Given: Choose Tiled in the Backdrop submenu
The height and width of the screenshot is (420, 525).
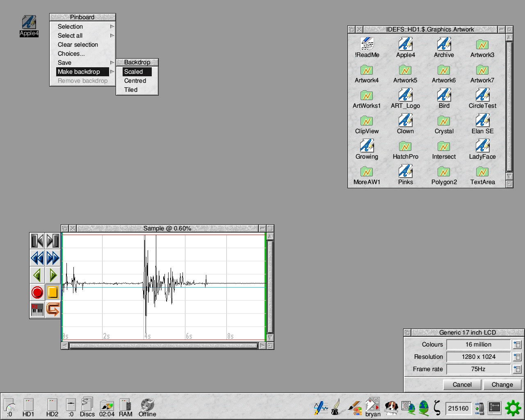Looking at the screenshot, I should (x=131, y=90).
